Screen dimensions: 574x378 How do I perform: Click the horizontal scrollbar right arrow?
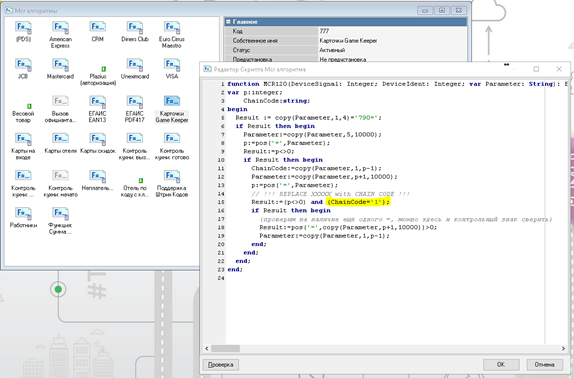point(563,348)
